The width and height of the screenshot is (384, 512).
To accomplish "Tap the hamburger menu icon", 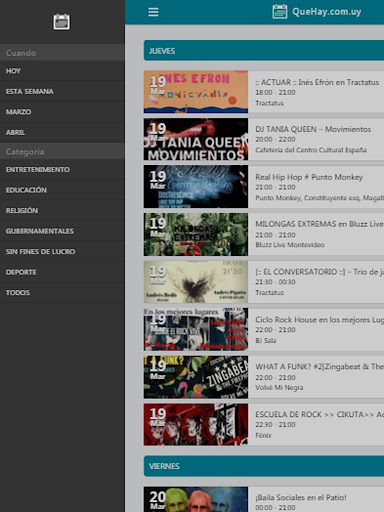I will tap(153, 12).
